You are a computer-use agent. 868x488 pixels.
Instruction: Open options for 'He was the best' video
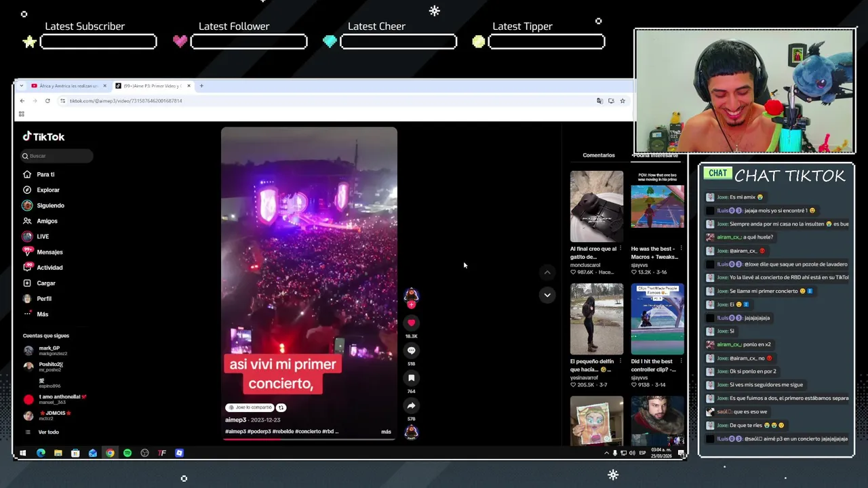click(681, 249)
